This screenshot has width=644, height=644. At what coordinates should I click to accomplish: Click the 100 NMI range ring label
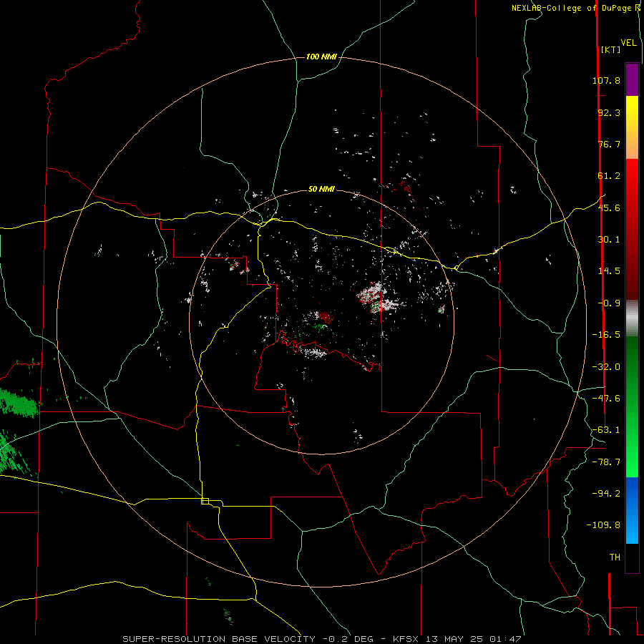click(321, 57)
